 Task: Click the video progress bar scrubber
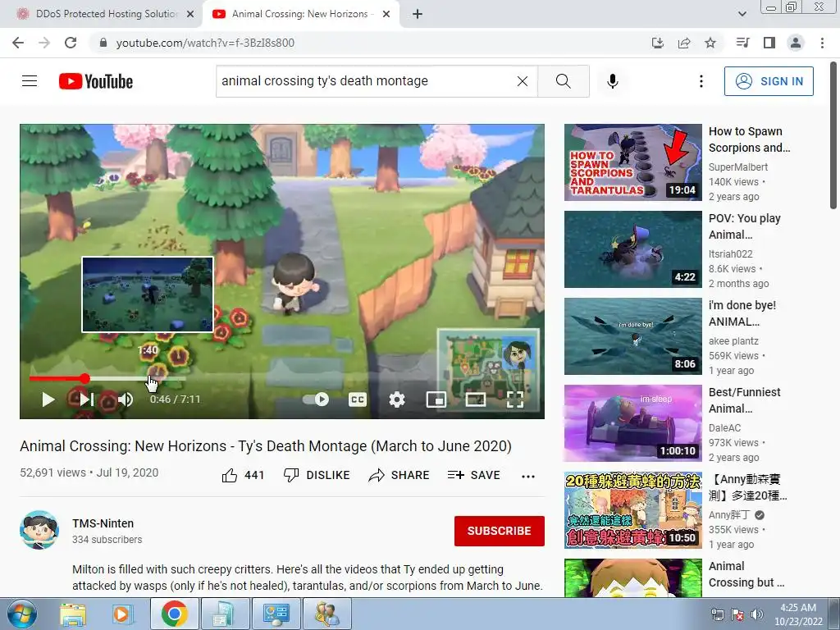[84, 379]
